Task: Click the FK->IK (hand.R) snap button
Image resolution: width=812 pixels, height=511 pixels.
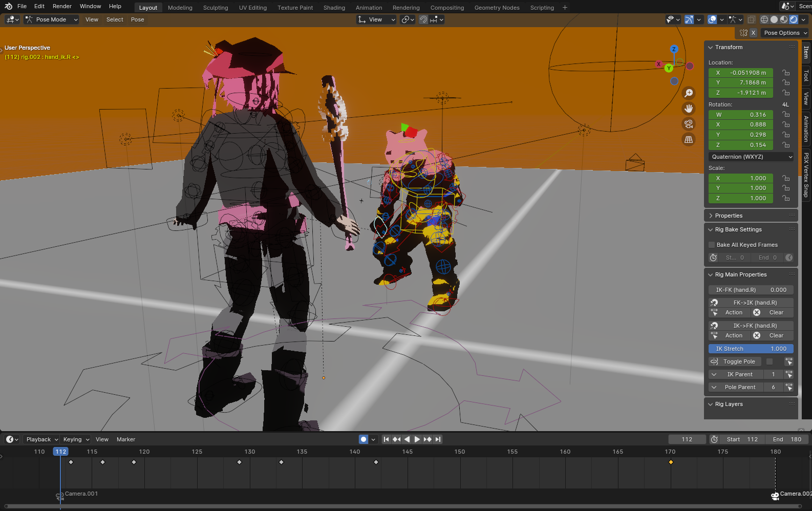Action: [751, 303]
